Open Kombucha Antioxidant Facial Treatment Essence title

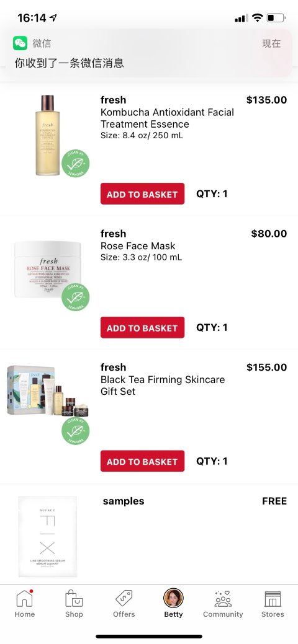coord(167,118)
